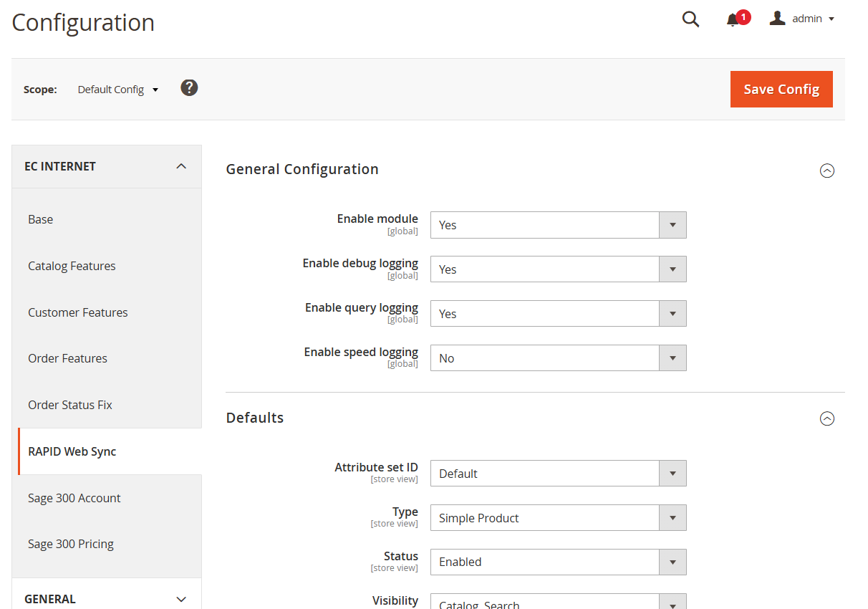Click the admin user avatar icon
This screenshot has width=868, height=609.
tap(777, 19)
